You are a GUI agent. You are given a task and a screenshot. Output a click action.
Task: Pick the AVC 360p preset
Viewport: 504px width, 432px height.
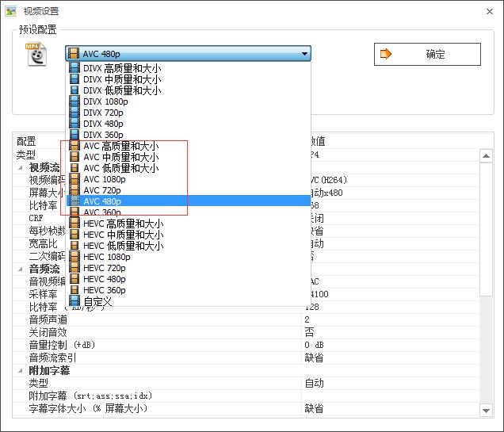pyautogui.click(x=102, y=213)
